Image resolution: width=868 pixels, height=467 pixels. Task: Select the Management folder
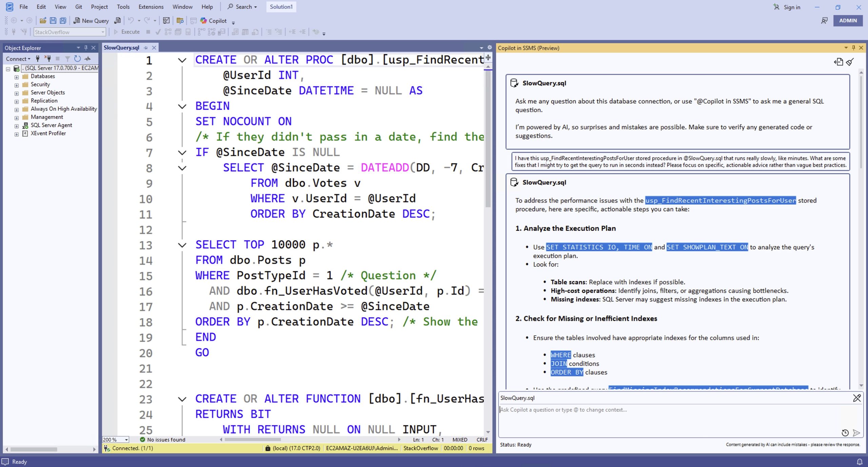tap(47, 117)
